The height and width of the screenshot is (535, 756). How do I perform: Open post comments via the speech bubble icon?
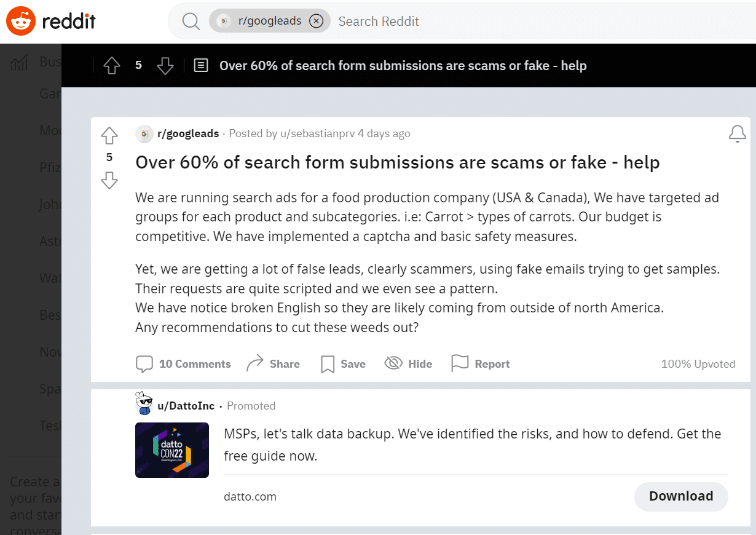pos(144,363)
